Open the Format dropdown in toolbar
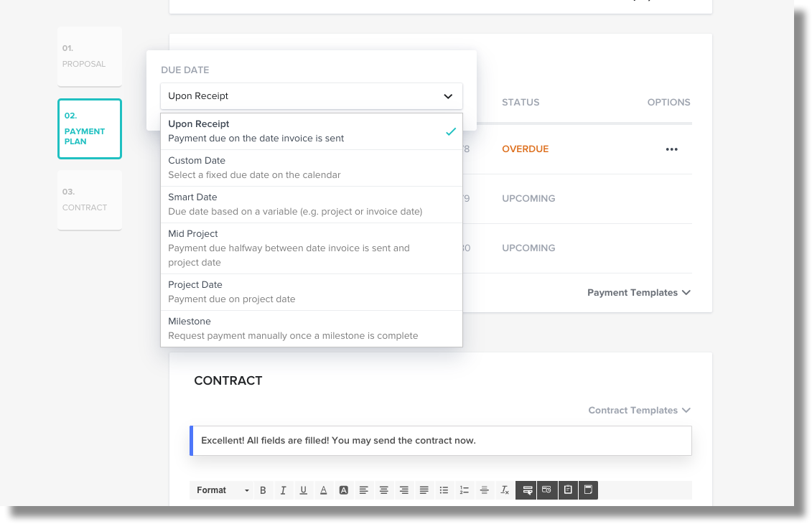The width and height of the screenshot is (812, 524). coord(223,490)
